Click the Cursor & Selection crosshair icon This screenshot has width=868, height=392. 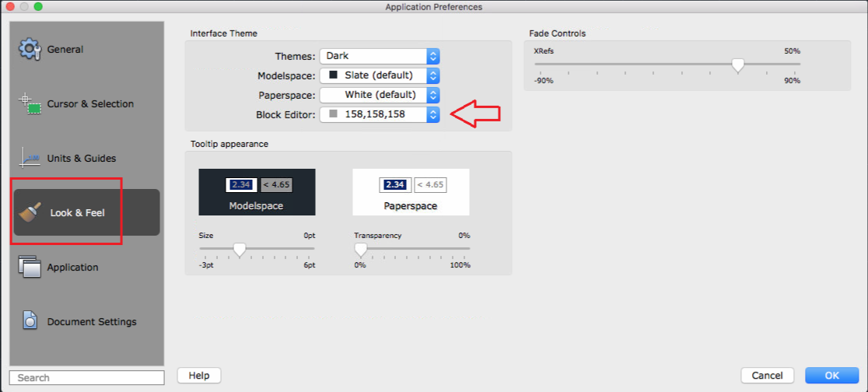(x=30, y=103)
